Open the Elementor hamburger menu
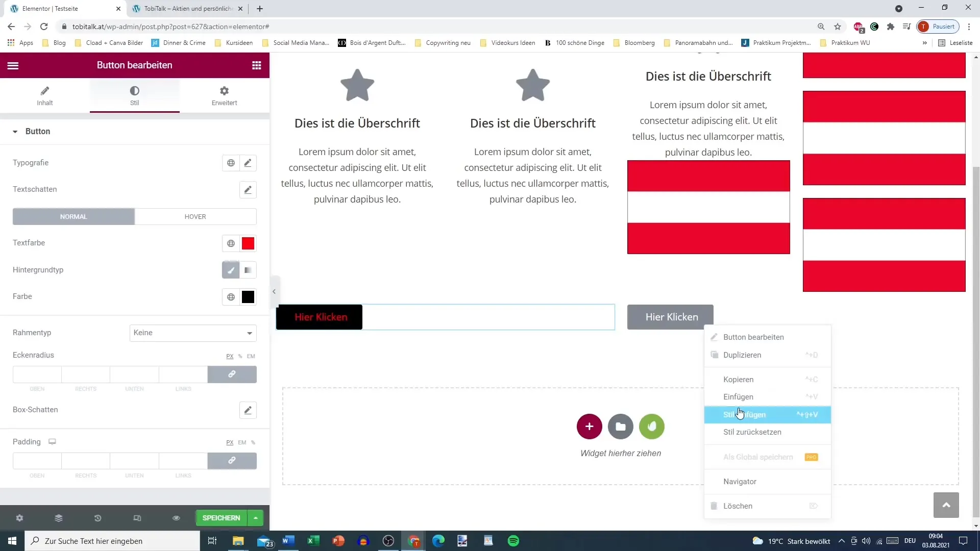980x551 pixels. click(13, 65)
